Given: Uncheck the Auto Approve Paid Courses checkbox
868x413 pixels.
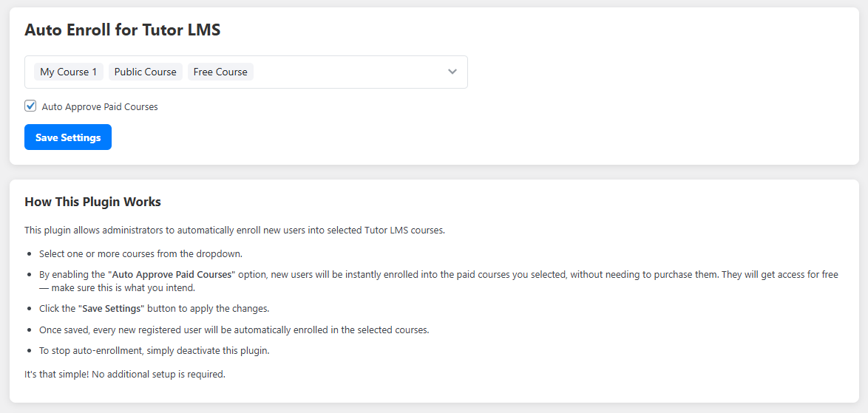Looking at the screenshot, I should pos(30,106).
